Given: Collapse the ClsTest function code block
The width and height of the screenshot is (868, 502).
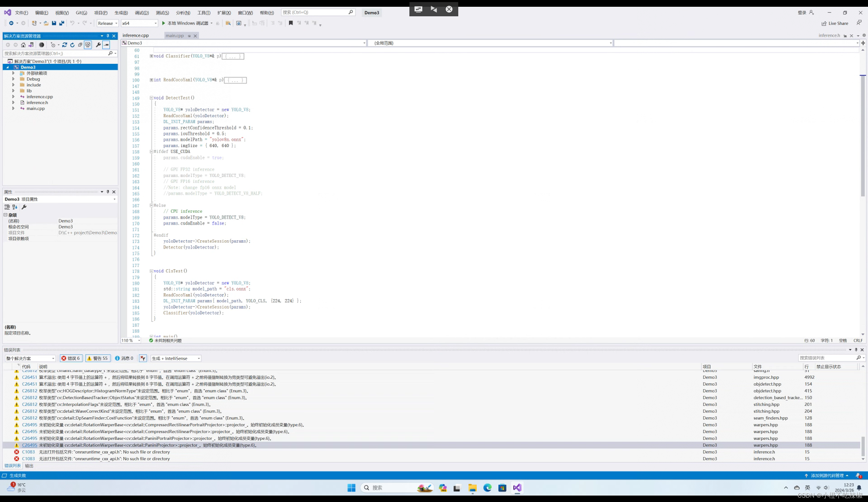Looking at the screenshot, I should [151, 271].
